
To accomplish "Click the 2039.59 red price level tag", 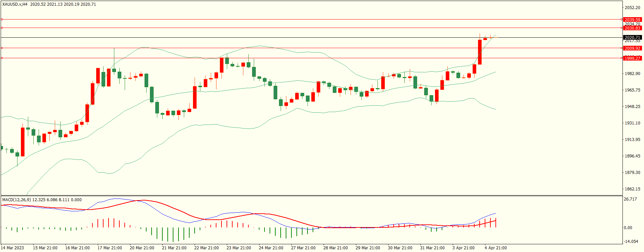I will [632, 20].
